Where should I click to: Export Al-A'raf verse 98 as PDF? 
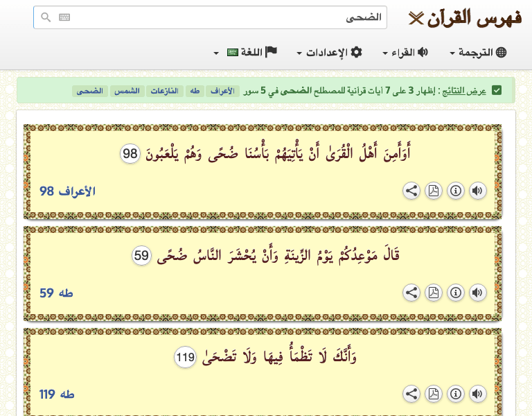click(x=434, y=191)
